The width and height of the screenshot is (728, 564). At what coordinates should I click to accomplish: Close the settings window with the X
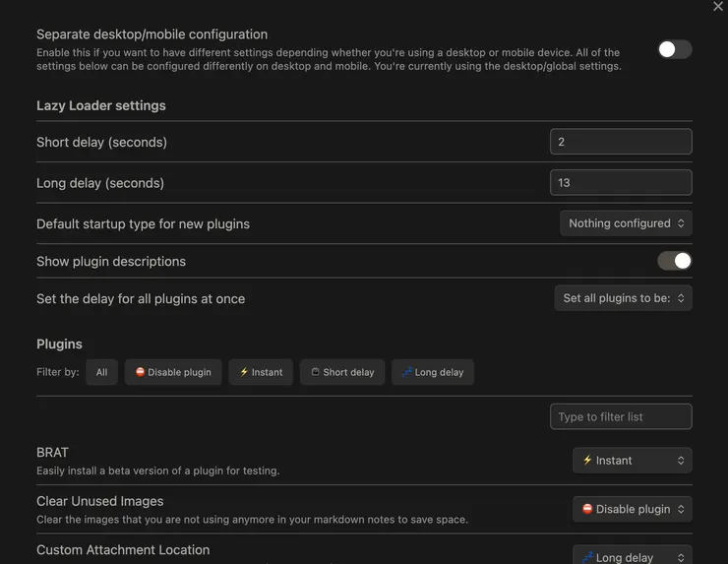tap(718, 7)
